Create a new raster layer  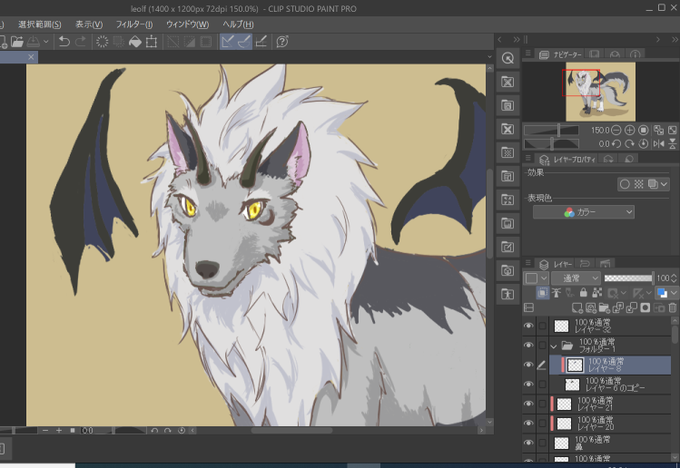(577, 308)
